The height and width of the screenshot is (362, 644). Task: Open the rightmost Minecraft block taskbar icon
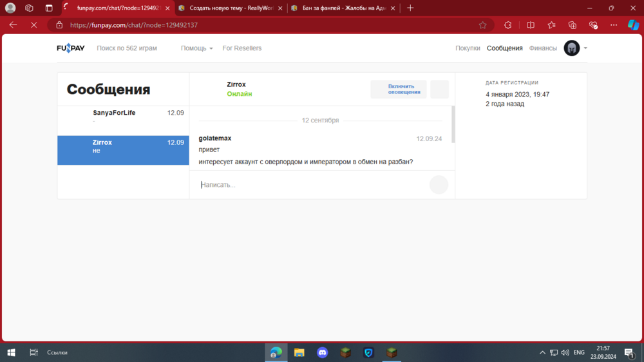(x=392, y=352)
